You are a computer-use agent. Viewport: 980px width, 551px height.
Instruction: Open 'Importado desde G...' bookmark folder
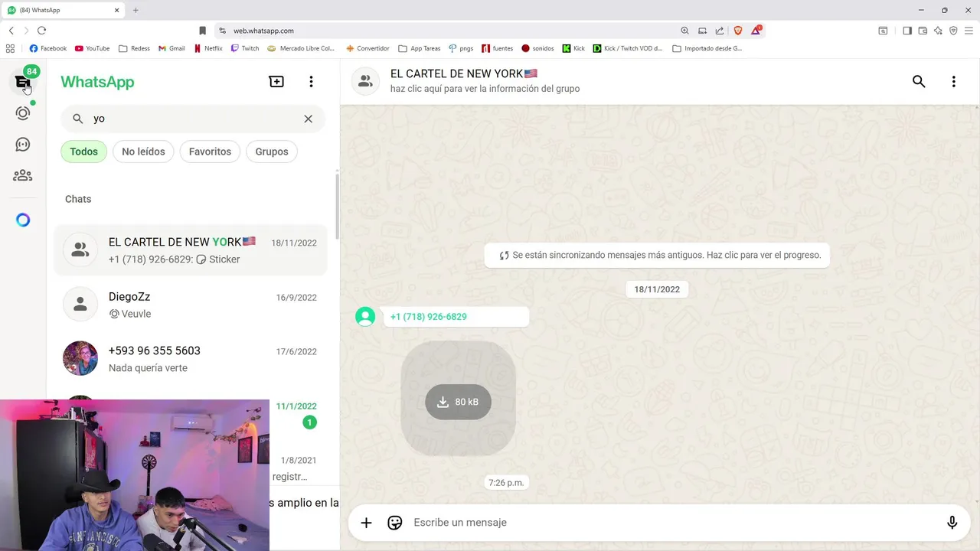[707, 48]
